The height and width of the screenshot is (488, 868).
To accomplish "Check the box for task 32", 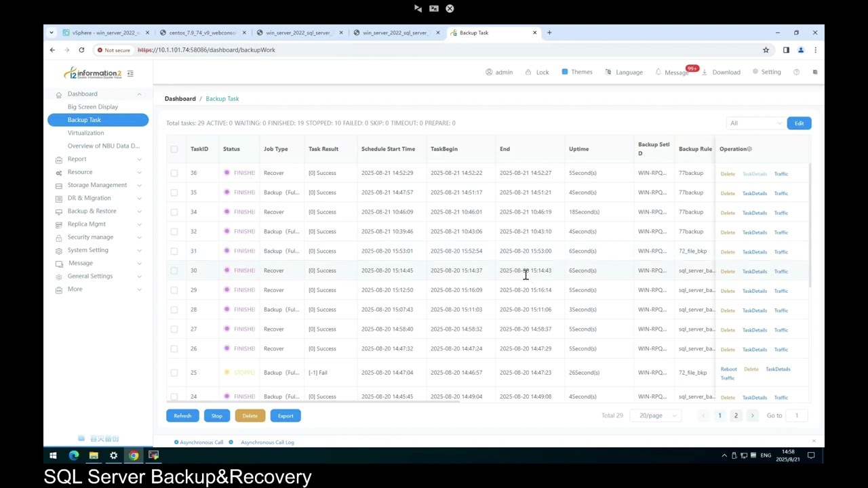I will (x=174, y=232).
